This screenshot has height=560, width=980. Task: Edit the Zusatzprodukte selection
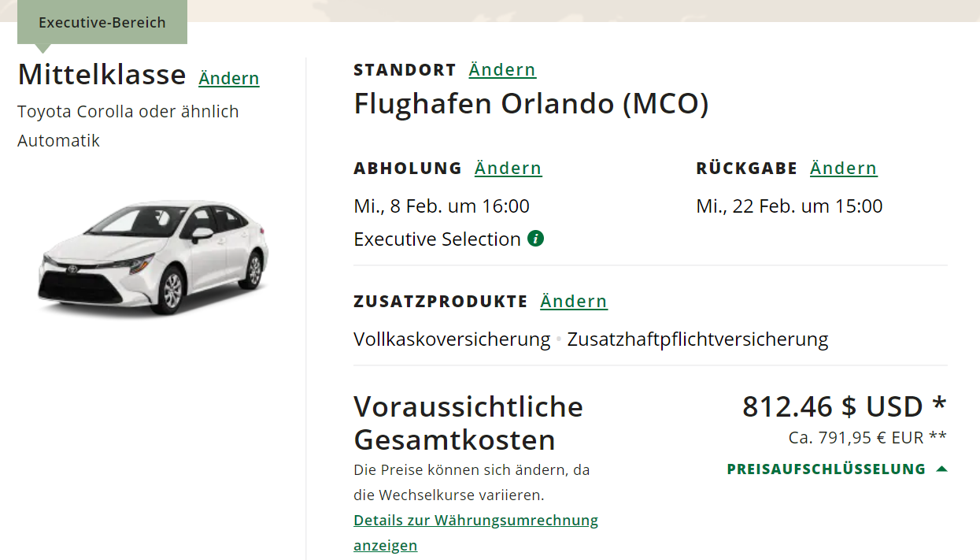tap(574, 302)
